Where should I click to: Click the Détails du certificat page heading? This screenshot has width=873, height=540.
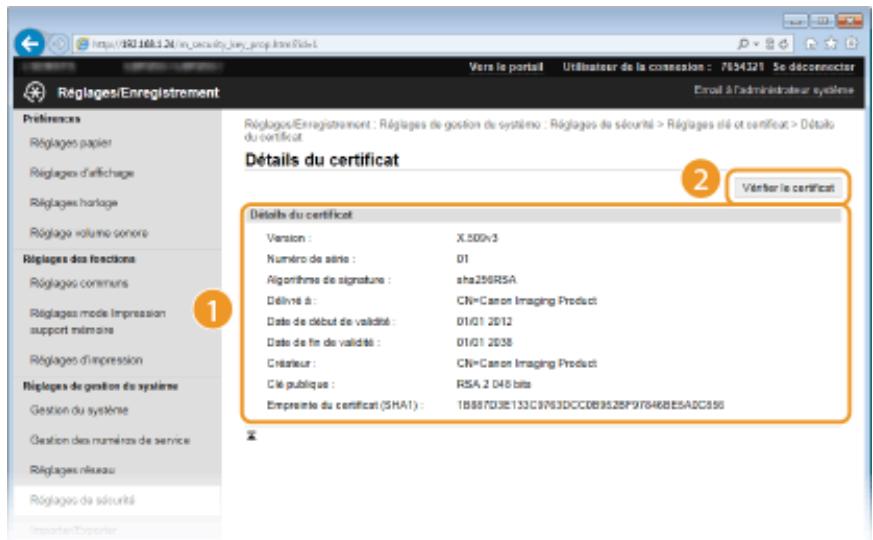322,160
